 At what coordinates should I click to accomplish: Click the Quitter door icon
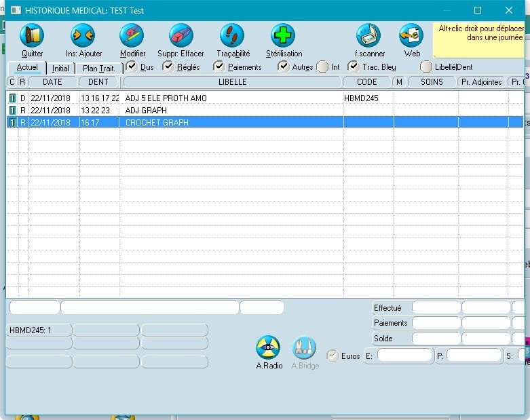click(x=32, y=36)
